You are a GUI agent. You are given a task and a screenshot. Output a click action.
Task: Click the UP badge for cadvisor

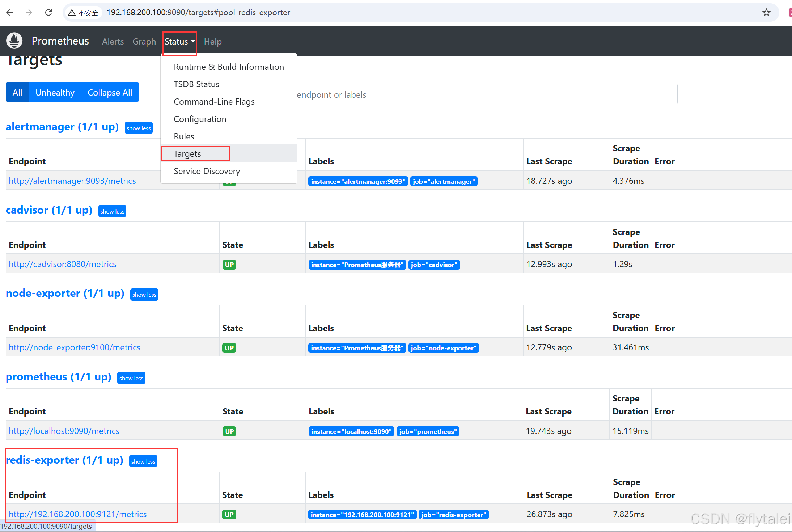point(229,265)
